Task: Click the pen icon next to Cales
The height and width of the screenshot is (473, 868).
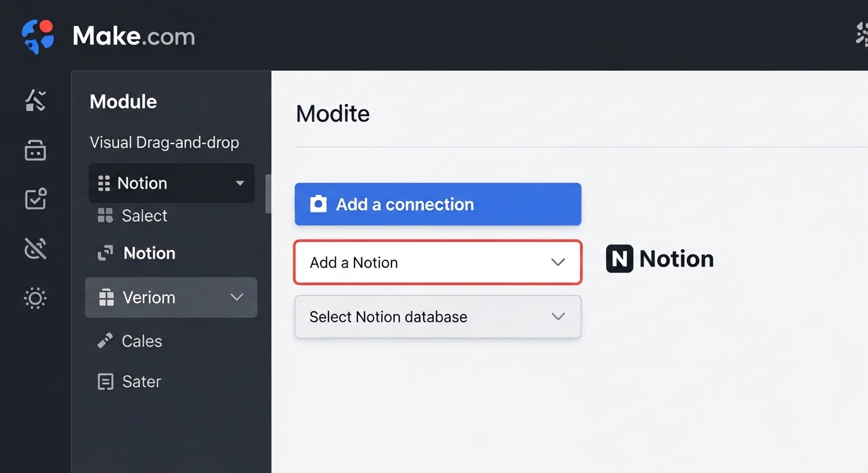Action: tap(105, 339)
